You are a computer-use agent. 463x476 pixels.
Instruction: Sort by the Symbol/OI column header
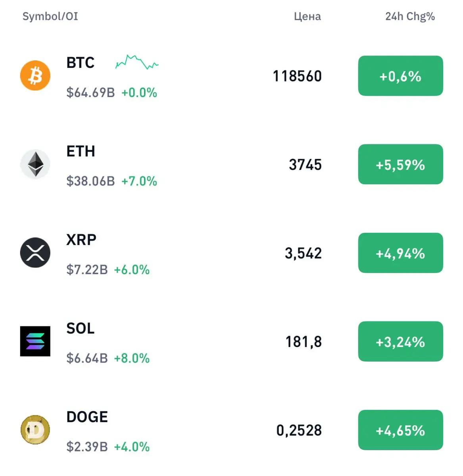click(50, 16)
